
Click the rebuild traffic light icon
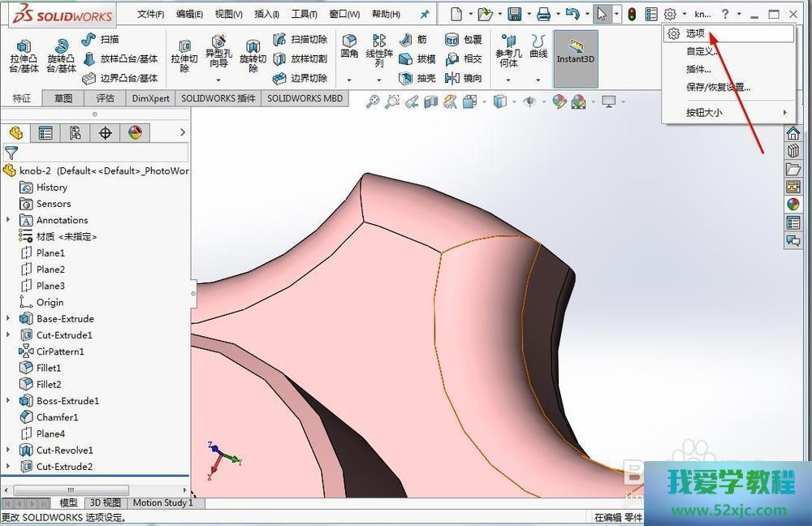pos(631,14)
